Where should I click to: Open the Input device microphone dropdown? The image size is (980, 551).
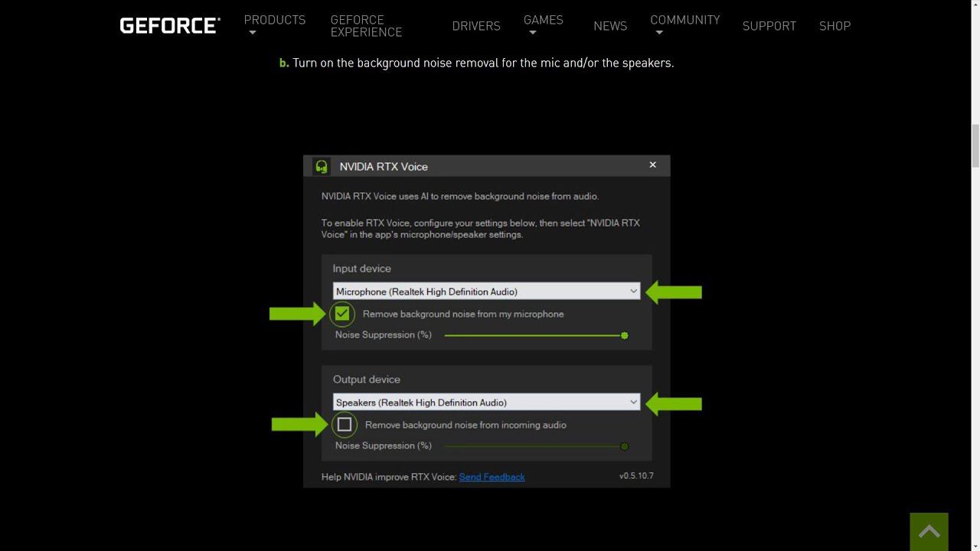pyautogui.click(x=486, y=292)
